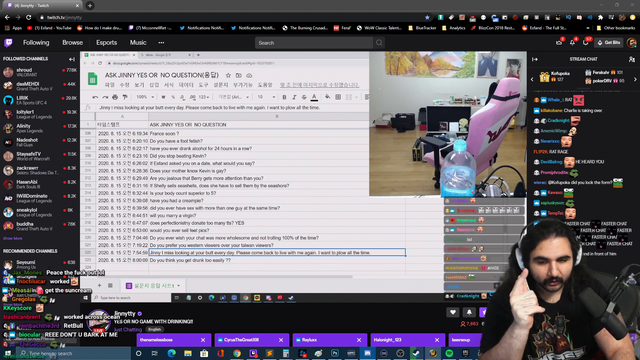Viewport: 640px width, 360px height.
Task: Close the thenamelessboss whisper tab
Action: coord(203,340)
